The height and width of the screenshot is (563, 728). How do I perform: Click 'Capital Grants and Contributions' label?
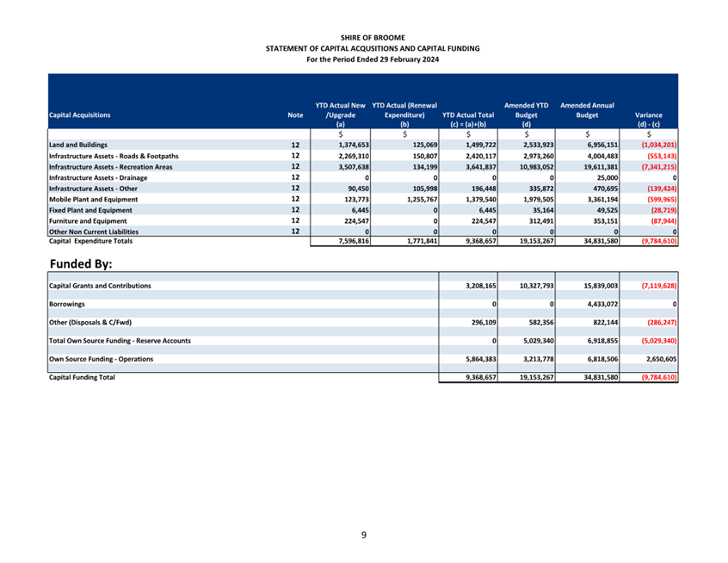100,286
